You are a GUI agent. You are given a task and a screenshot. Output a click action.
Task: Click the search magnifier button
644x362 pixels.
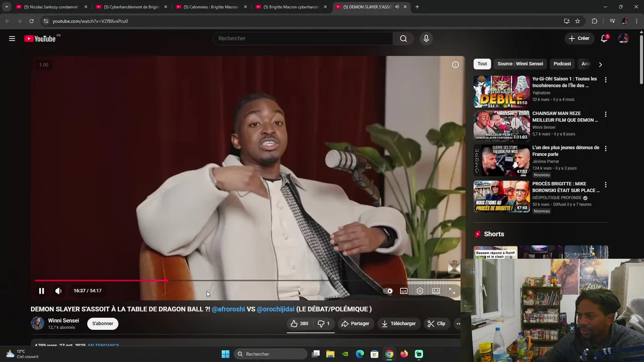point(404,39)
